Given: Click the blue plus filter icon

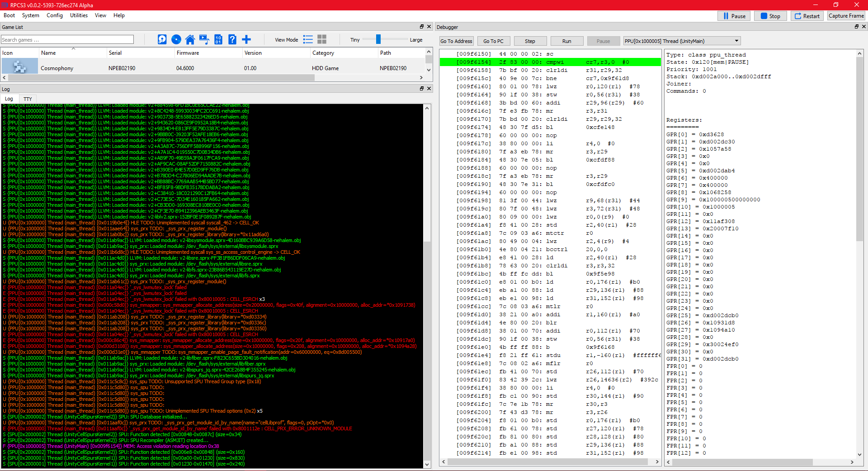Looking at the screenshot, I should pos(246,40).
